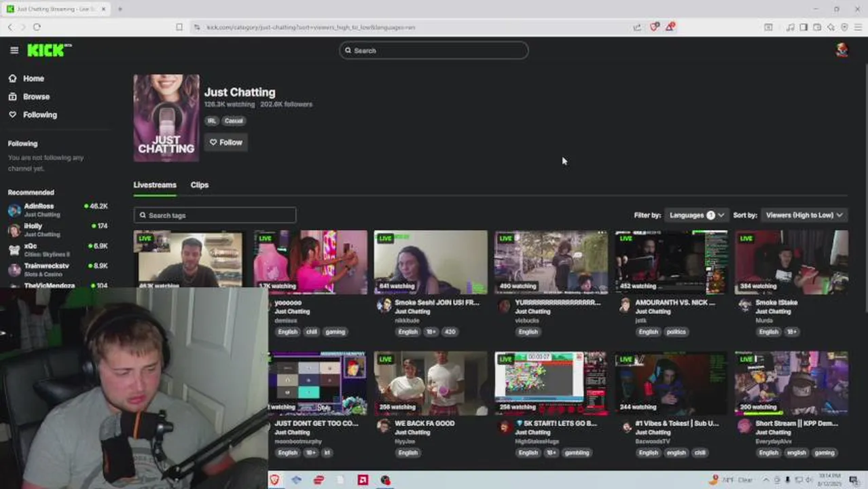This screenshot has height=489, width=868.
Task: Open the 384 watching Smoke !Stake thumbnail
Action: click(x=791, y=262)
